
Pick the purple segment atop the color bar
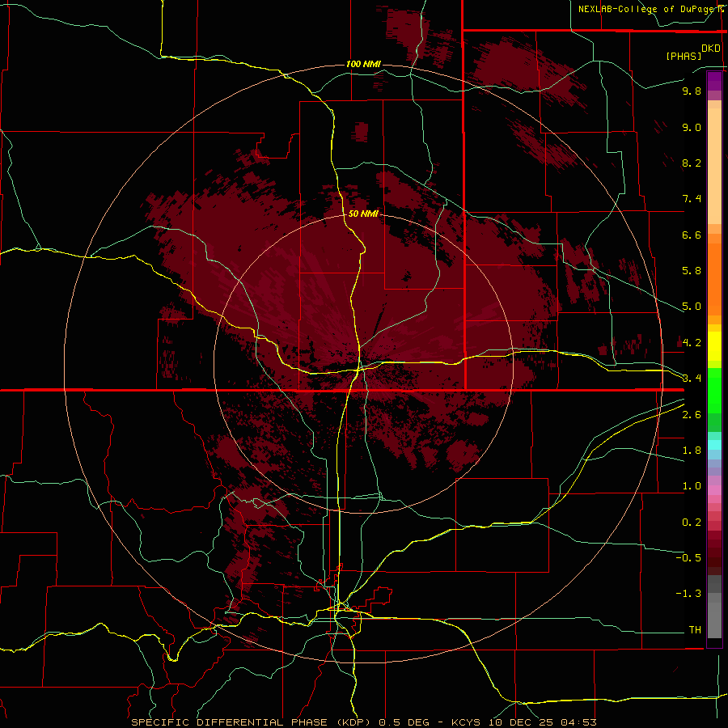point(714,81)
